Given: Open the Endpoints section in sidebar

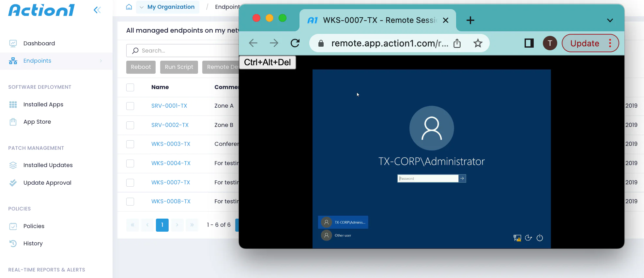Looking at the screenshot, I should pyautogui.click(x=37, y=61).
